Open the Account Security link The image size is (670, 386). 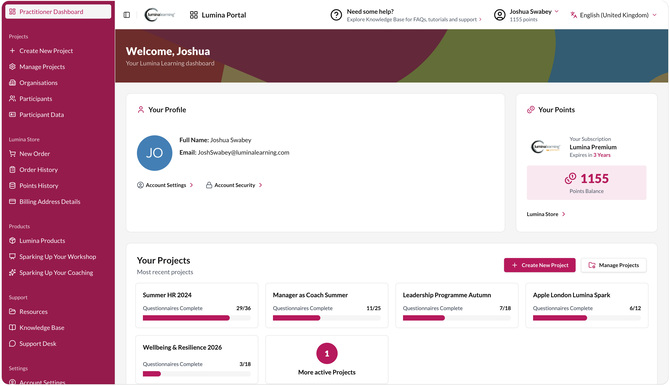click(234, 185)
